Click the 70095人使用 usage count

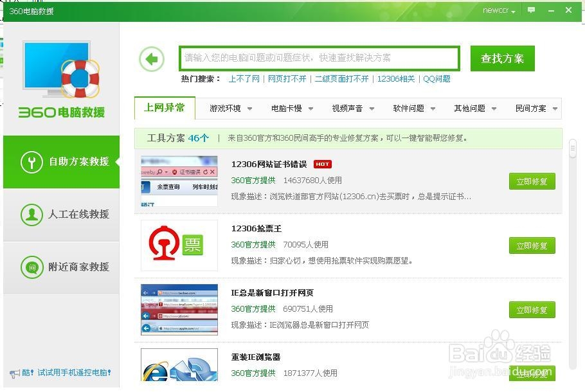(305, 245)
